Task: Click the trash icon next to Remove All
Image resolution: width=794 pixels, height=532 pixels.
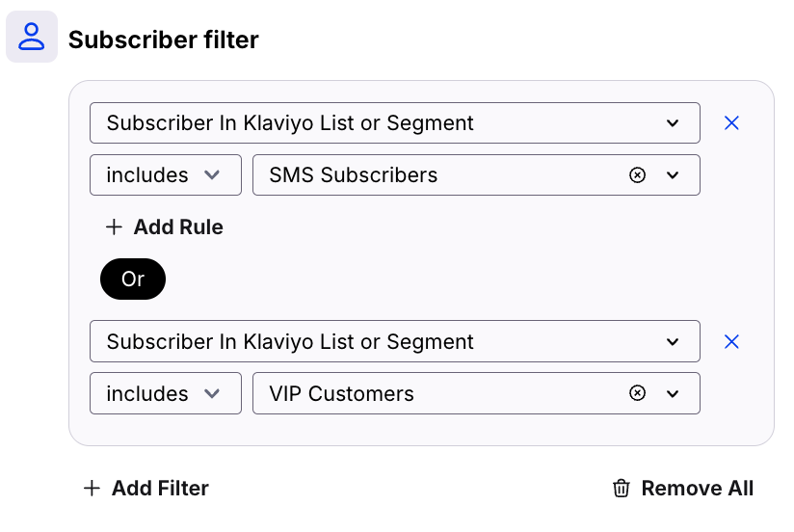Action: point(621,489)
